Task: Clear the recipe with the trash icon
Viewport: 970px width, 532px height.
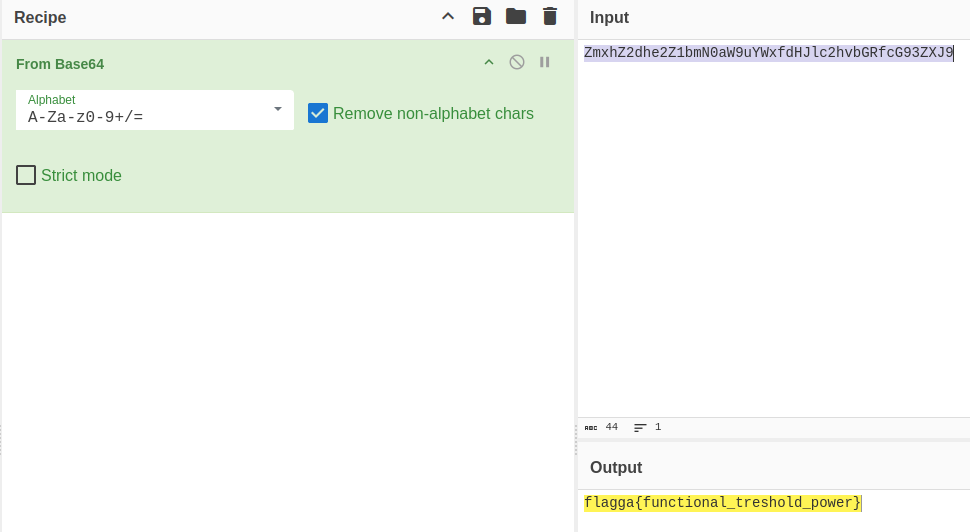Action: 550,16
